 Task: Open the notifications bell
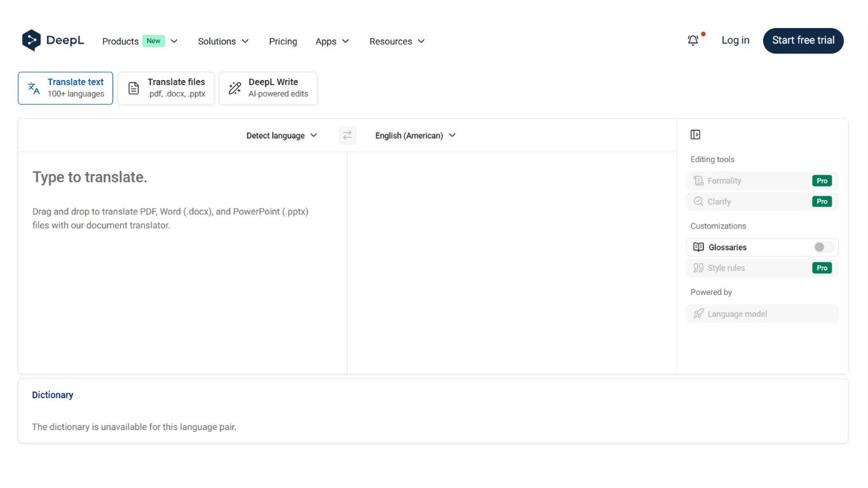click(x=693, y=41)
